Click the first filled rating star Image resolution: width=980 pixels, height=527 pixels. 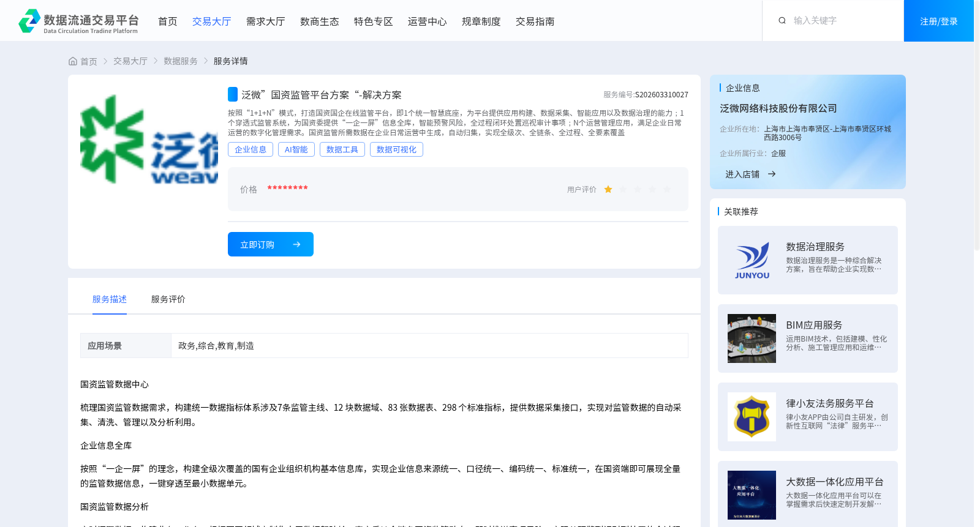608,190
